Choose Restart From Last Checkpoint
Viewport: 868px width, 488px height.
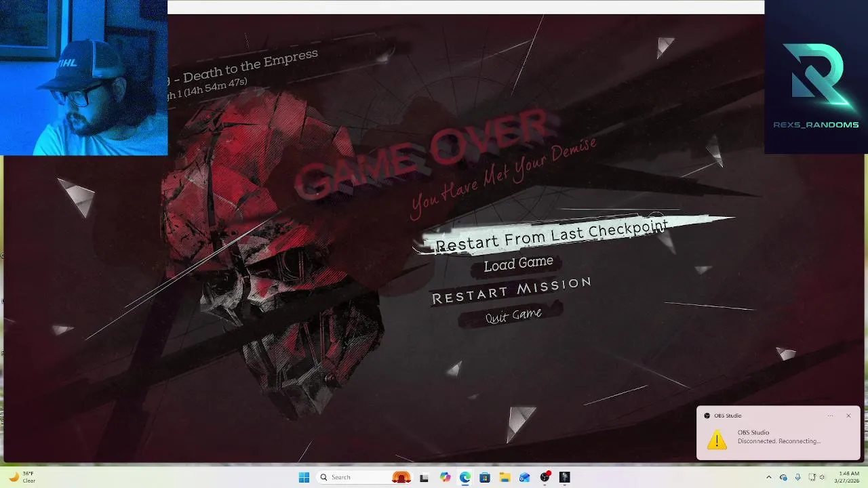click(x=551, y=236)
